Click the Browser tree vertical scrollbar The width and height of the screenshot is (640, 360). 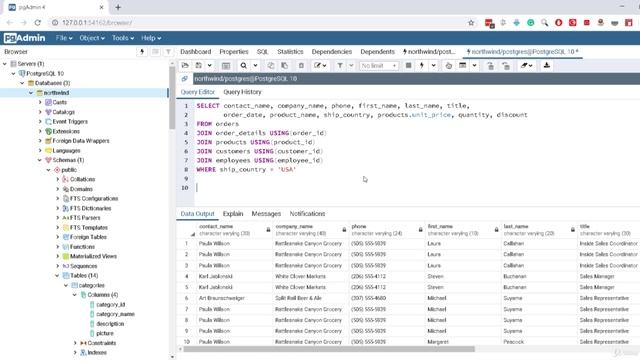coord(172,98)
